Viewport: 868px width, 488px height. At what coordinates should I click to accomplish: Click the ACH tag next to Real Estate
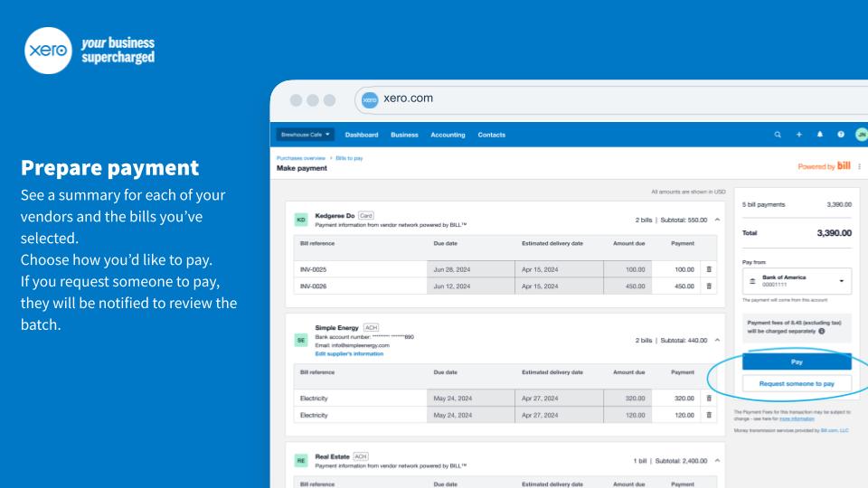[361, 456]
